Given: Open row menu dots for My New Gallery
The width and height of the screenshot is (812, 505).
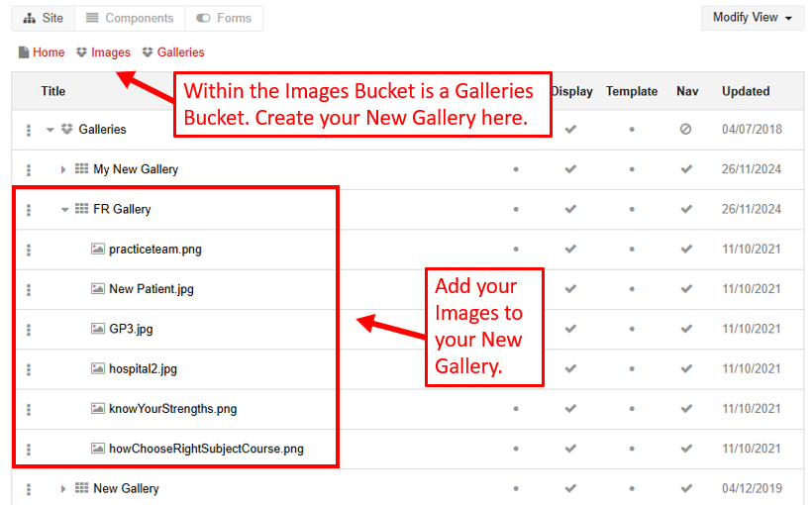Looking at the screenshot, I should pos(29,169).
